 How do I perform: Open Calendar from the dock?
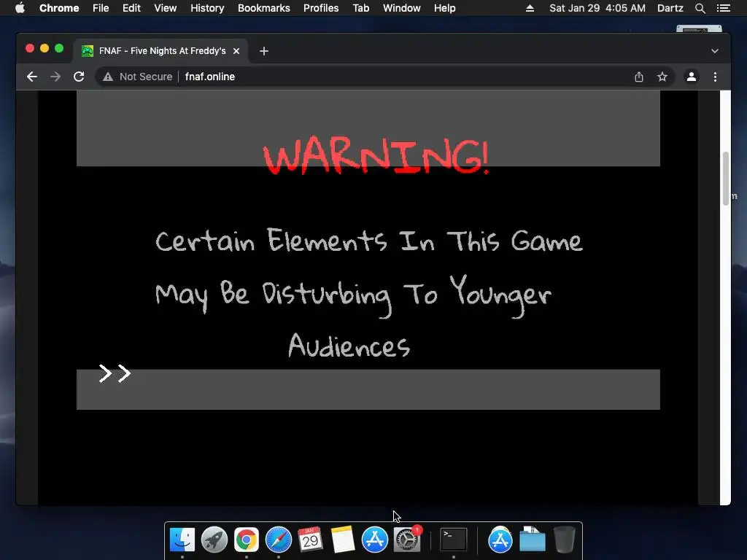click(310, 540)
